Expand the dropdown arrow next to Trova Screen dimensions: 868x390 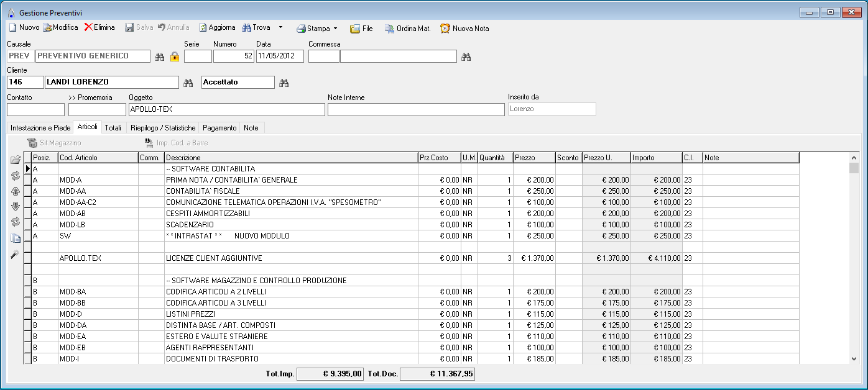(280, 27)
